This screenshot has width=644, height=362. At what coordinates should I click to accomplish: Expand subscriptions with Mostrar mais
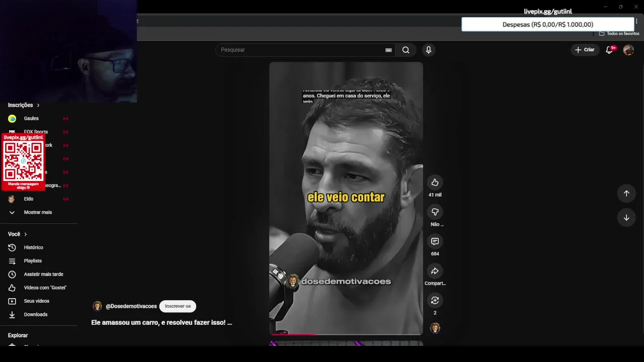coord(38,212)
